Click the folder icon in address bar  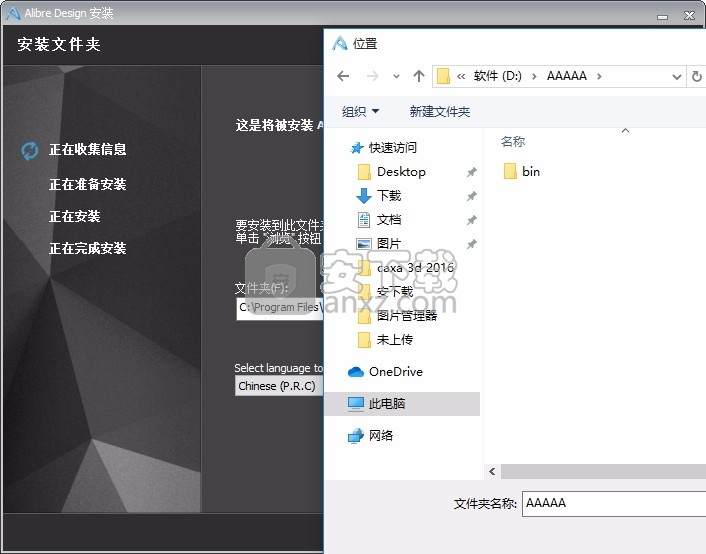click(444, 76)
